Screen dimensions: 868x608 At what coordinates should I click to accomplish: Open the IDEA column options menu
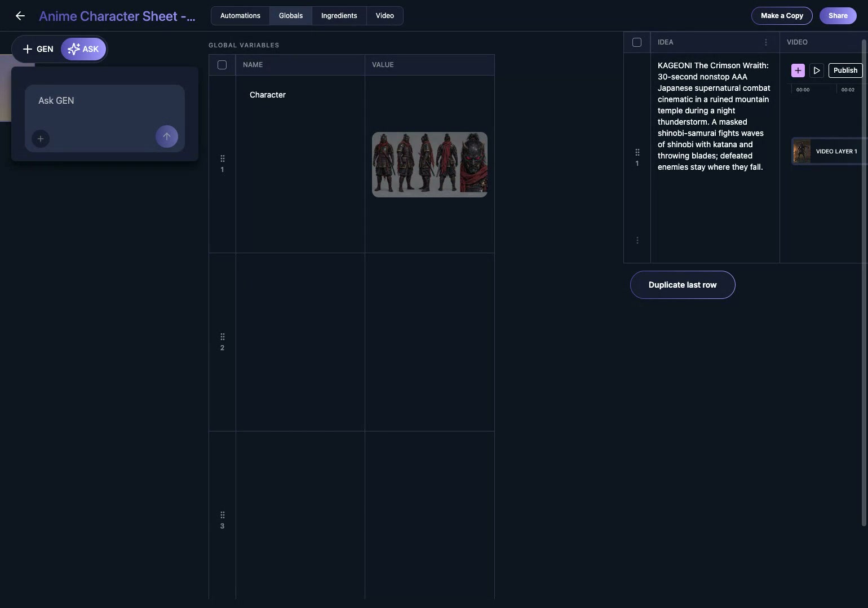[765, 42]
